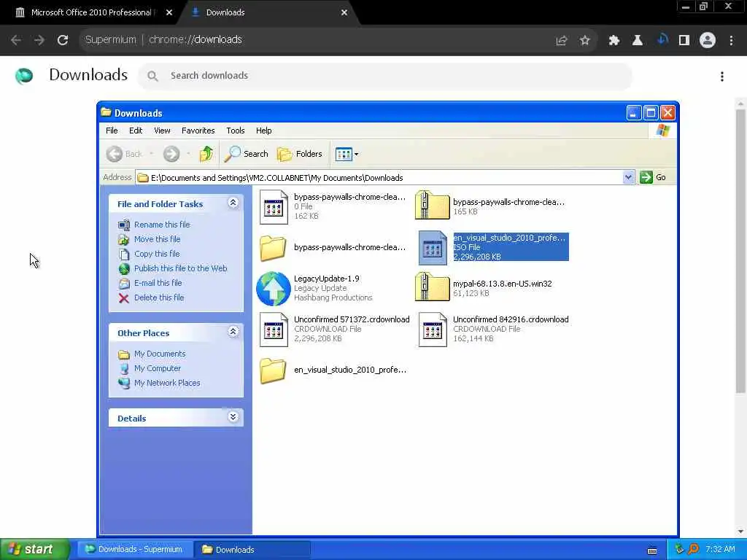
Task: Click Move this file
Action: (158, 239)
